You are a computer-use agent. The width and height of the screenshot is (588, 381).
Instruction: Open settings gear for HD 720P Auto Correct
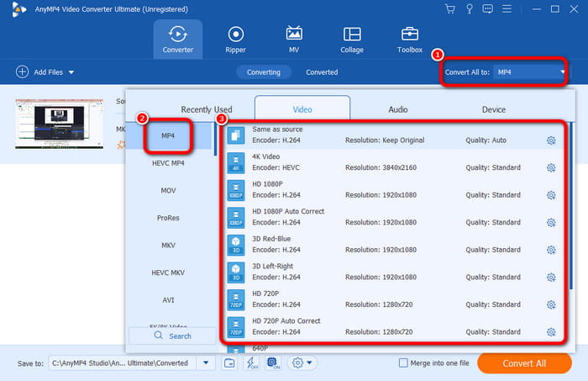[551, 332]
